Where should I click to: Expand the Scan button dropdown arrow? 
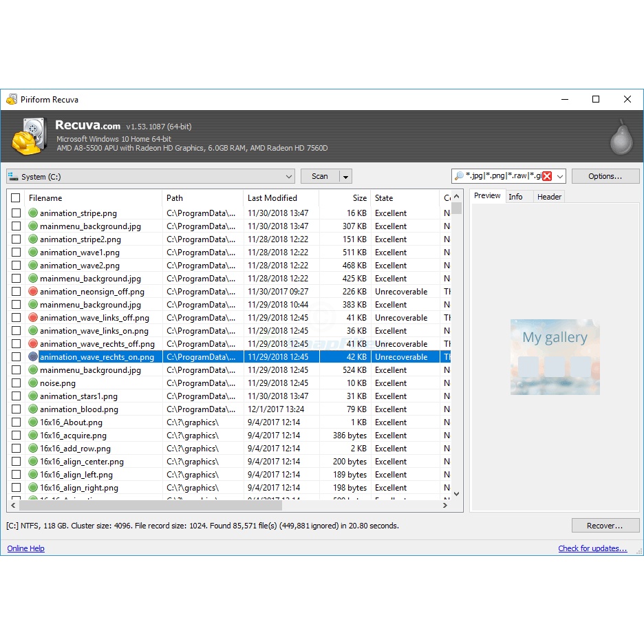(x=345, y=177)
